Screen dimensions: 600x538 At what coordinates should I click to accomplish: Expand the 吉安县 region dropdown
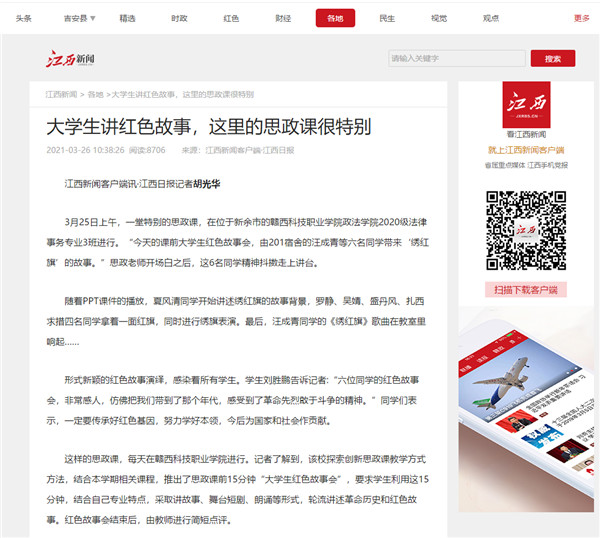(x=79, y=18)
